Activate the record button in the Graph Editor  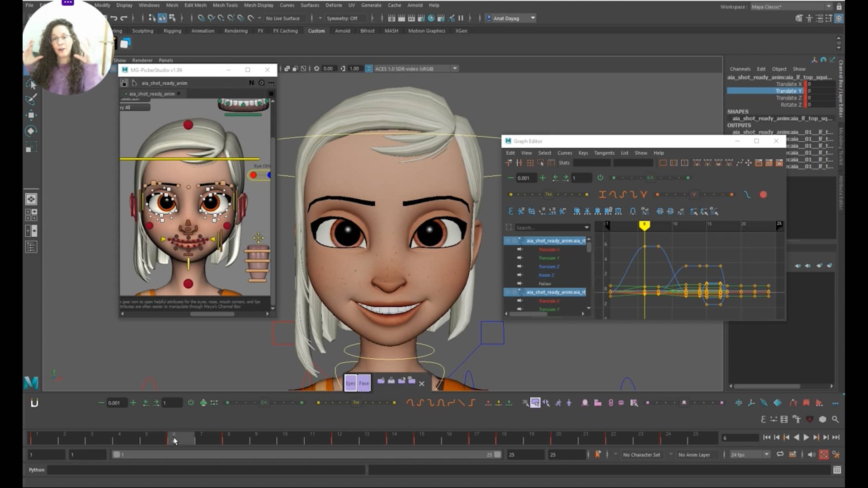point(764,195)
